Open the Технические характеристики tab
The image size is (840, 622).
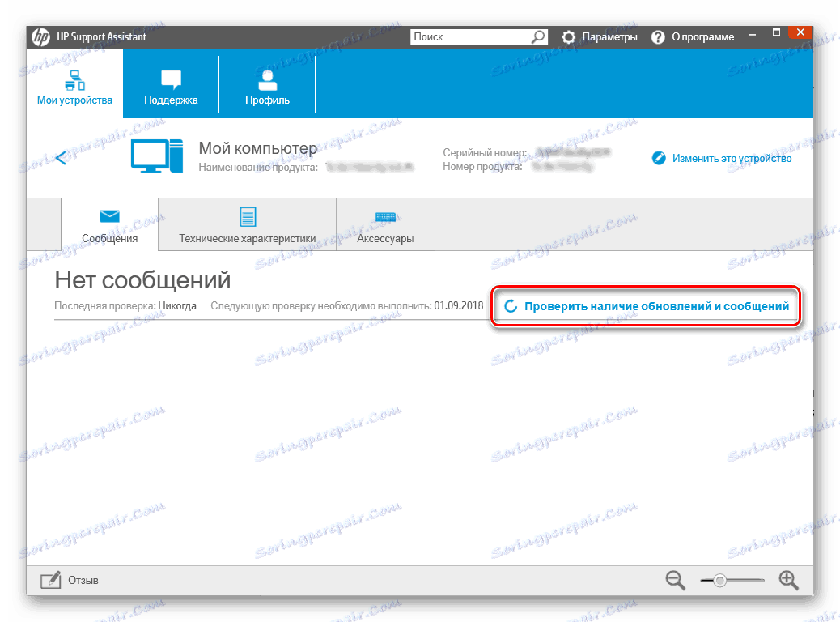pos(248,224)
